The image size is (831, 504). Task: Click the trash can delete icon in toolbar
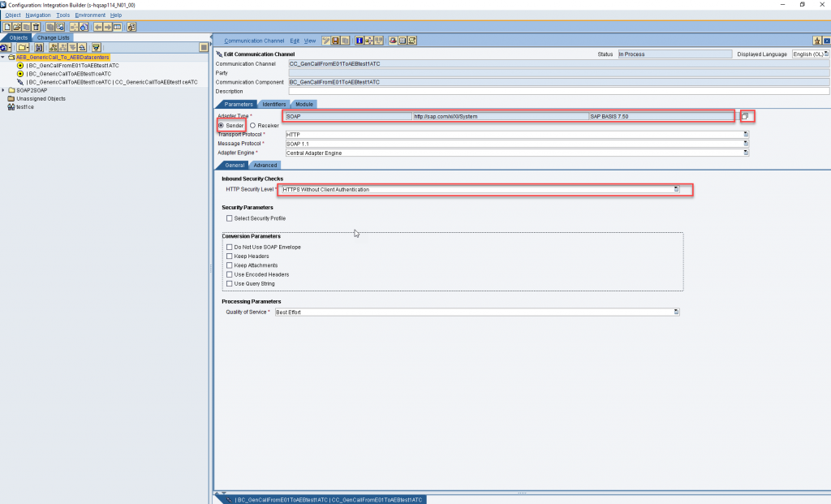pos(36,27)
